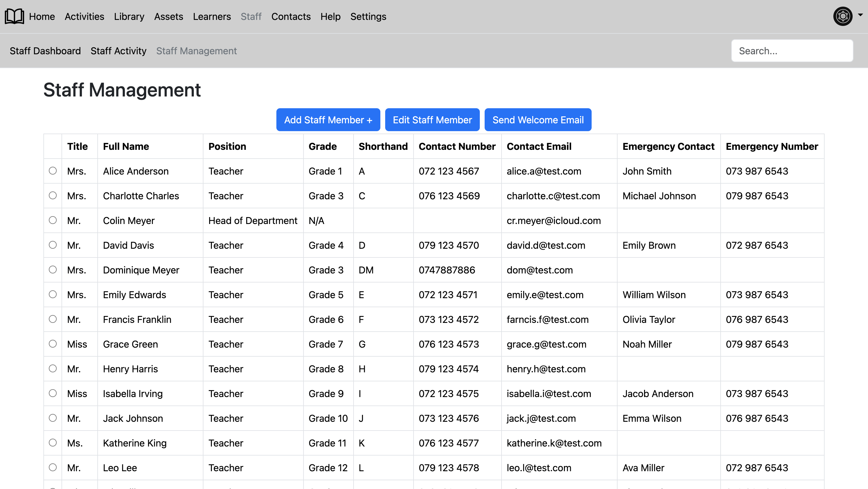
Task: Click the Send Welcome Email button
Action: click(x=538, y=120)
